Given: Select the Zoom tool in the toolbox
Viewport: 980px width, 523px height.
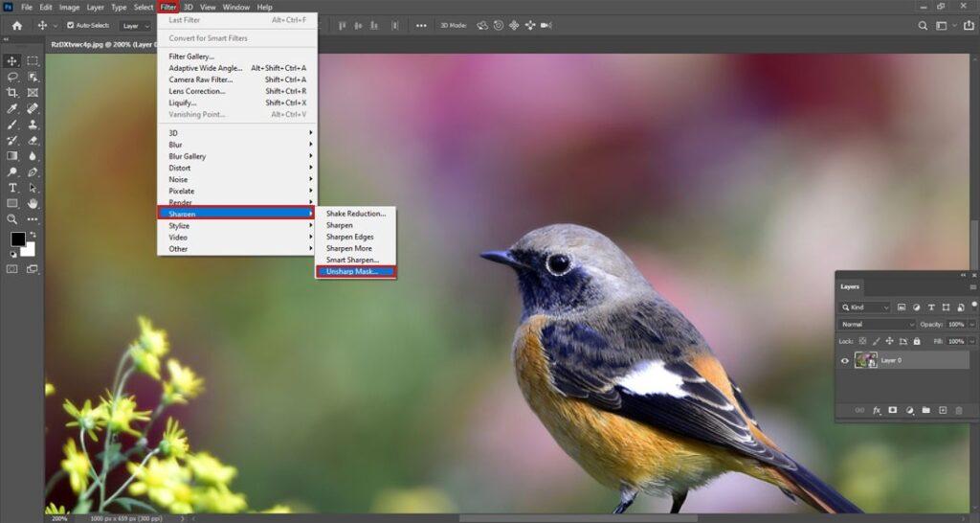Looking at the screenshot, I should pos(11,219).
